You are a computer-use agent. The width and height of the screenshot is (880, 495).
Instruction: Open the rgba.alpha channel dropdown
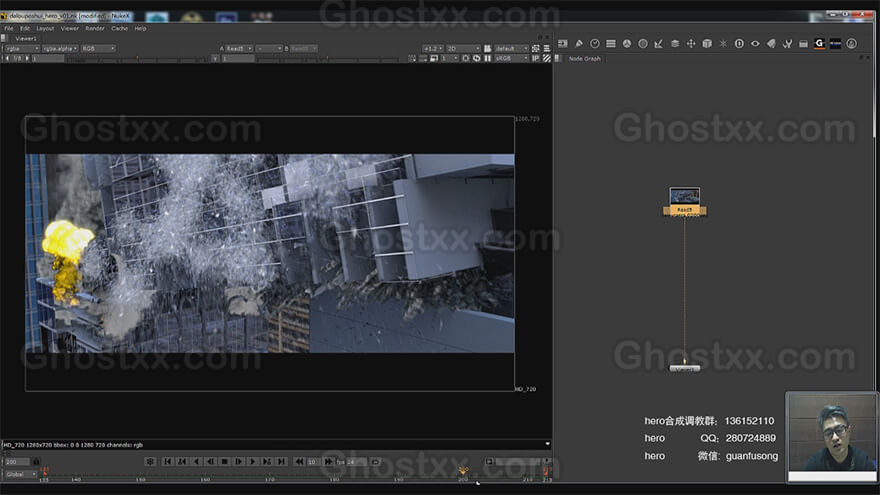[x=60, y=48]
